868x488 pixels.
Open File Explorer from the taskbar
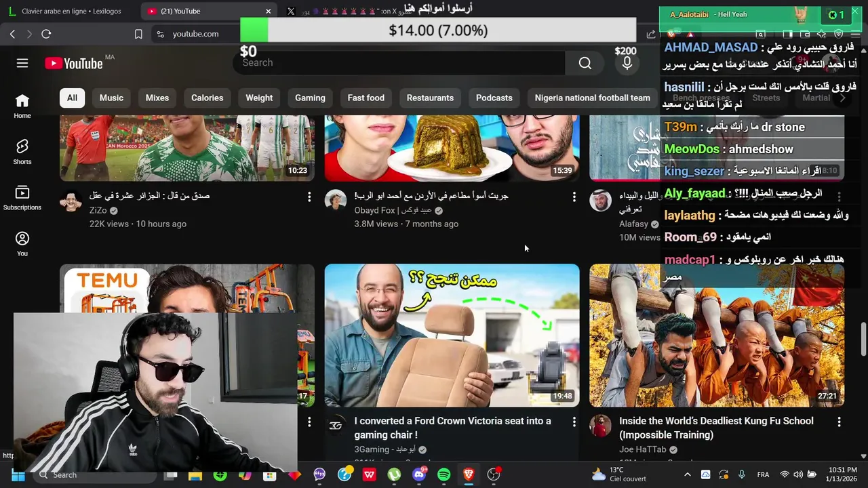[195, 475]
